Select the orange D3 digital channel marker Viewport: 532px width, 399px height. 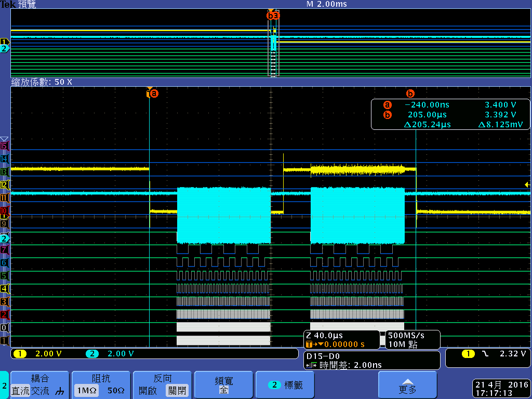coord(4,302)
